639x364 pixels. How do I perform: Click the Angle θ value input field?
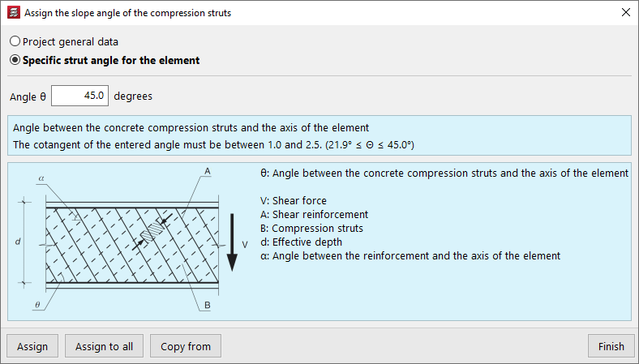[x=79, y=96]
